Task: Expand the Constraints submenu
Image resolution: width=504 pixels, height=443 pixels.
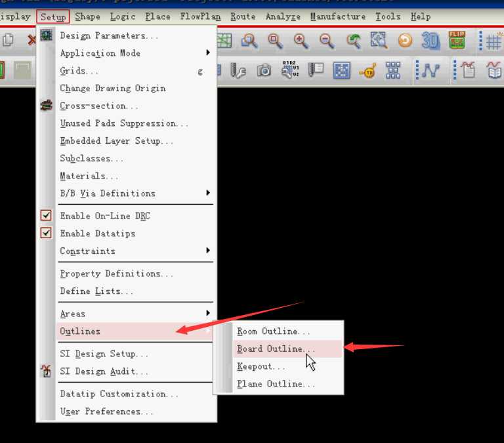Action: tap(135, 251)
